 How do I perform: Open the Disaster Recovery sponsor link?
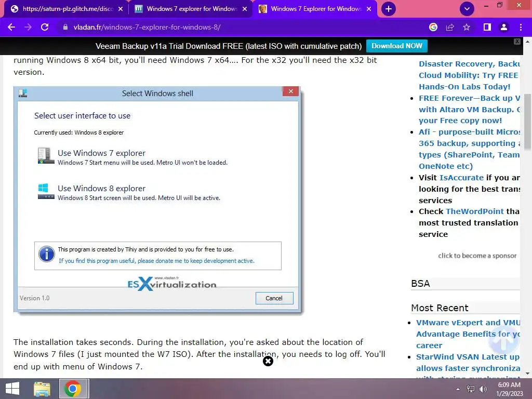(469, 75)
